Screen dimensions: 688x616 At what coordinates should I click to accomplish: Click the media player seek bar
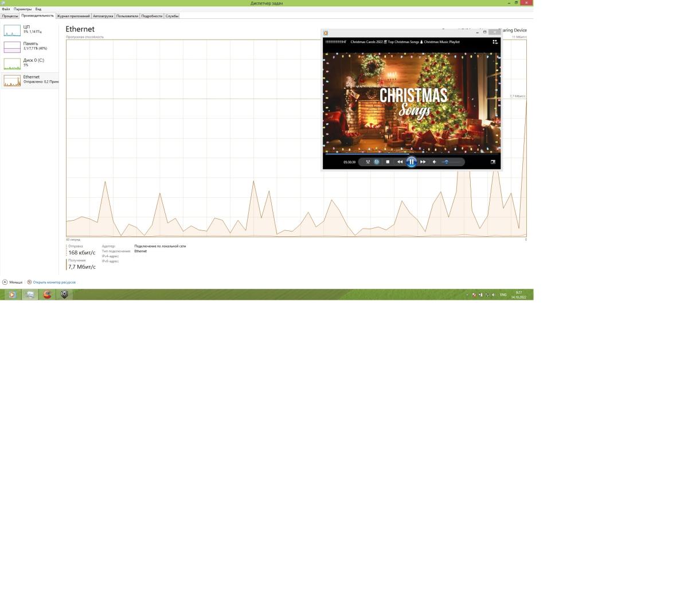412,154
